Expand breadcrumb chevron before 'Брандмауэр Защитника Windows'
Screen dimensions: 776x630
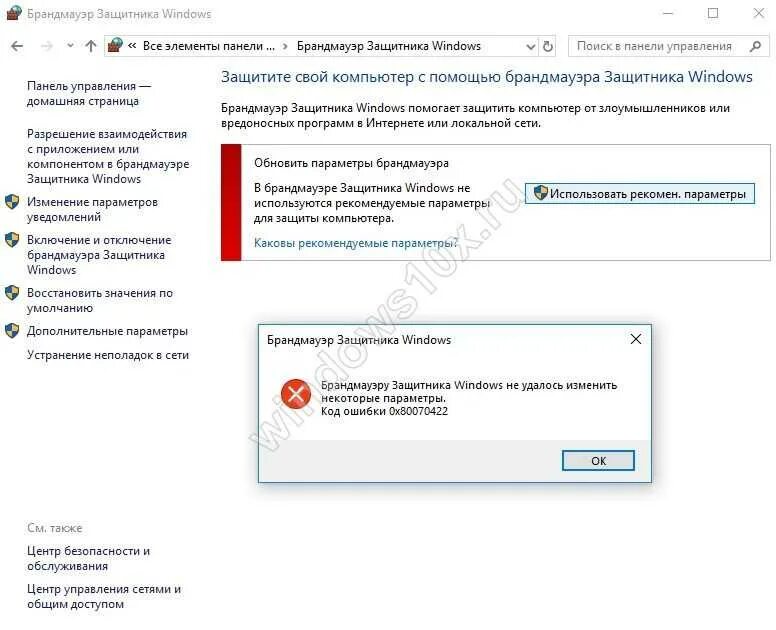[x=286, y=47]
